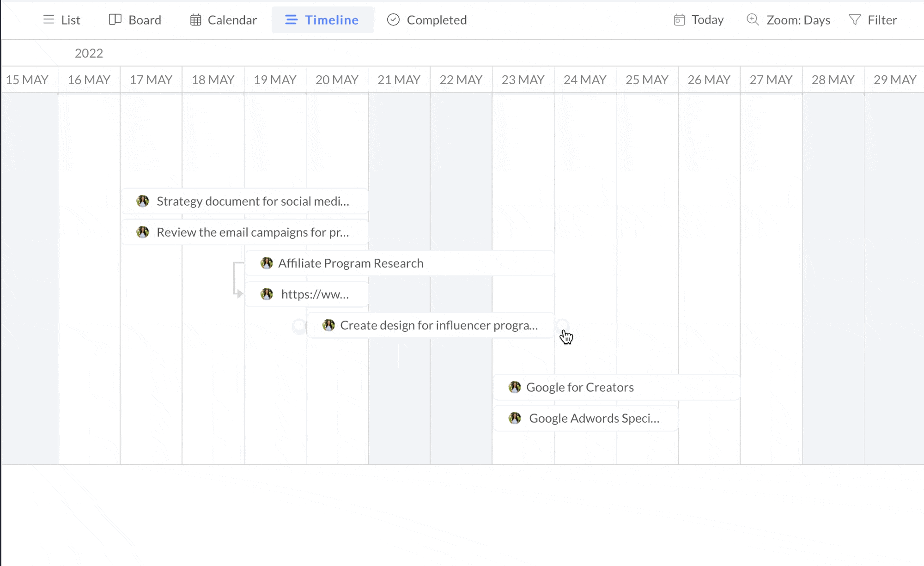Click avatar on Google for Creators task
The width and height of the screenshot is (924, 566).
coord(515,387)
